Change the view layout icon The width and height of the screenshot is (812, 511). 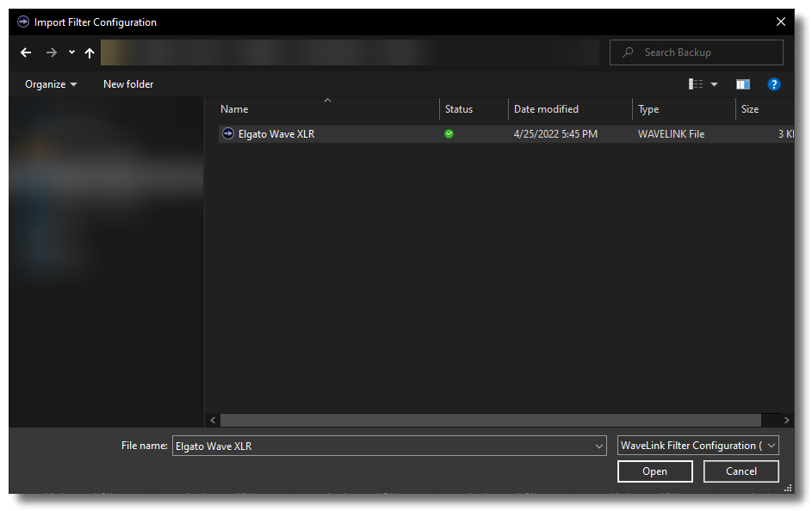[x=696, y=83]
